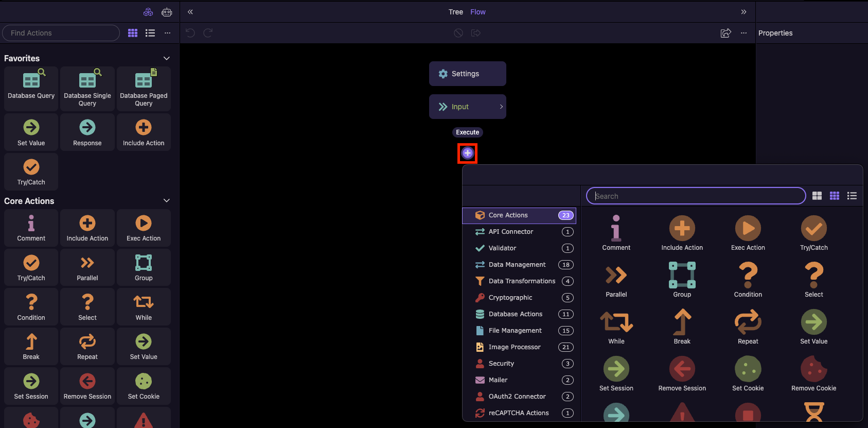Collapse the Favorites section

coord(166,58)
